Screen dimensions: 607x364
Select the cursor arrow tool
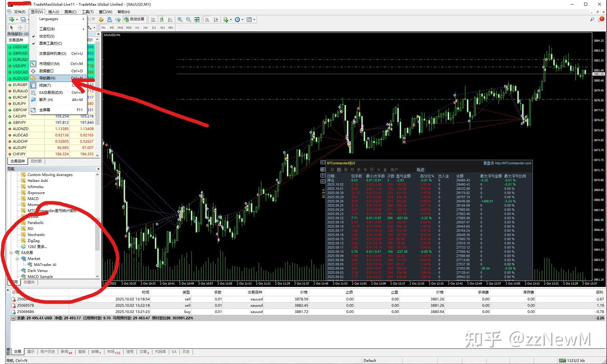pos(11,27)
